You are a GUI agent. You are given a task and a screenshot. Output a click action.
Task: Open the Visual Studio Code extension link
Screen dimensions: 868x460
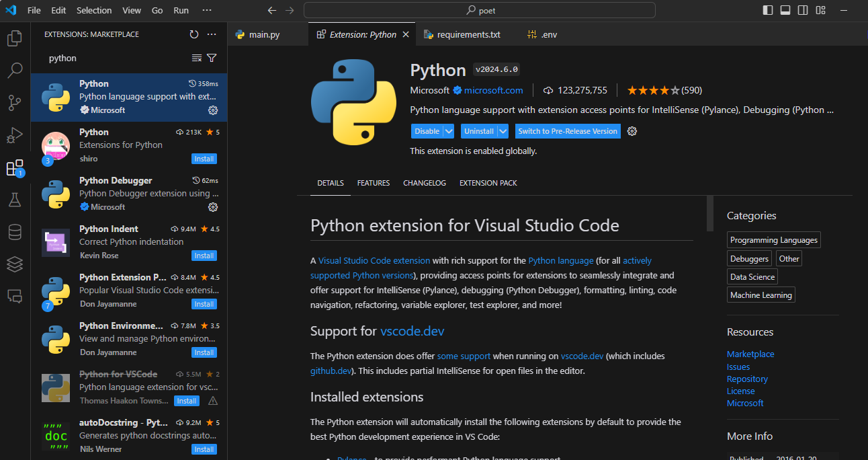coord(374,260)
